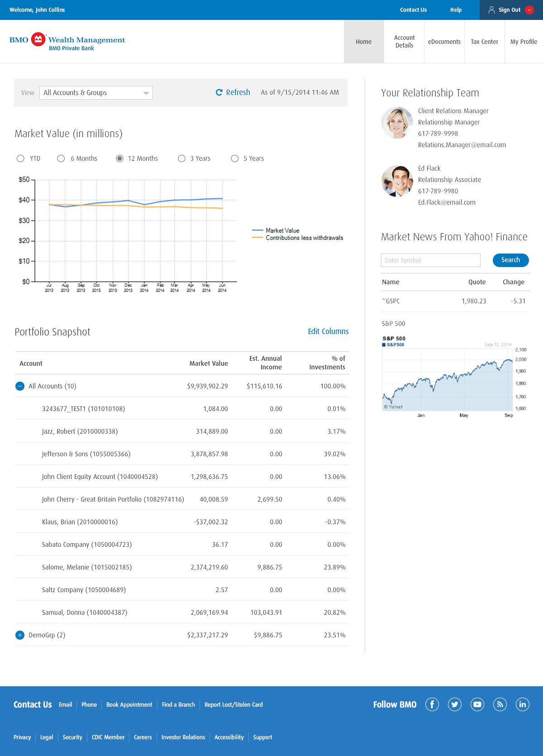Click the Search button for market news
This screenshot has height=756, width=543.
(510, 260)
